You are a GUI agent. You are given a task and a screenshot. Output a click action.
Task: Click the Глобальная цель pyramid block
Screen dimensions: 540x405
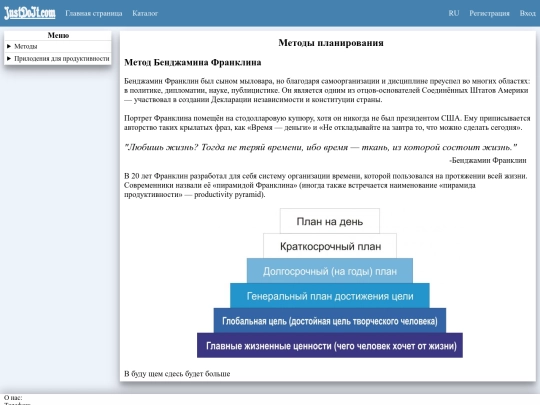pos(330,321)
